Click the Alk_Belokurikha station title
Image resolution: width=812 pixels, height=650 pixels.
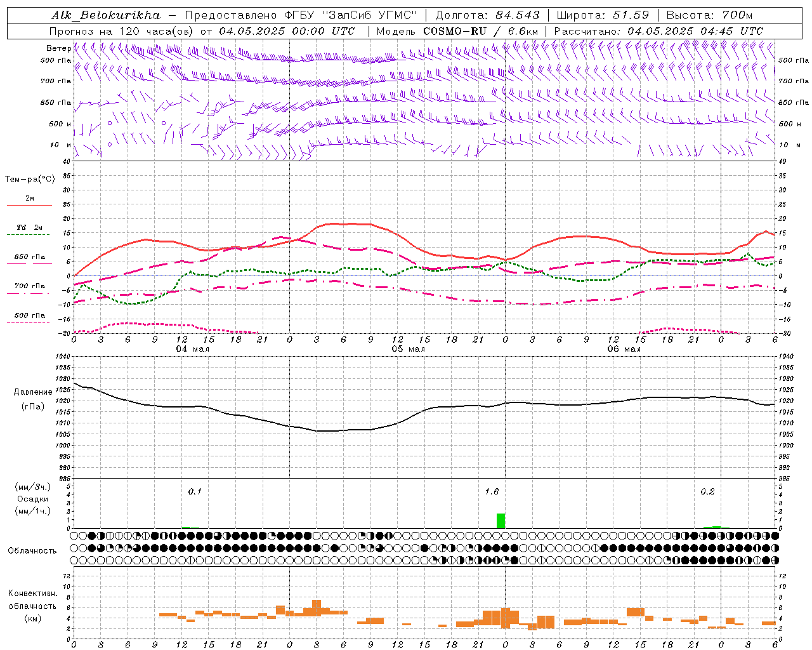point(107,15)
